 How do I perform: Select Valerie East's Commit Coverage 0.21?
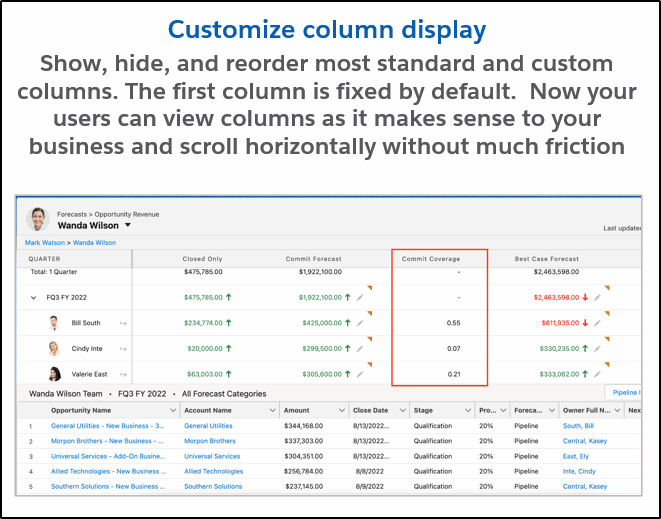(x=454, y=374)
